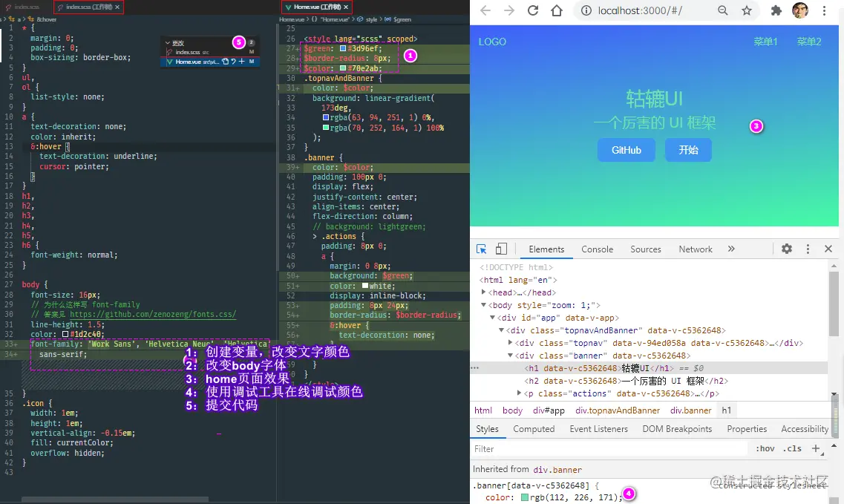
Task: Open the Chrome profile avatar
Action: click(x=800, y=10)
